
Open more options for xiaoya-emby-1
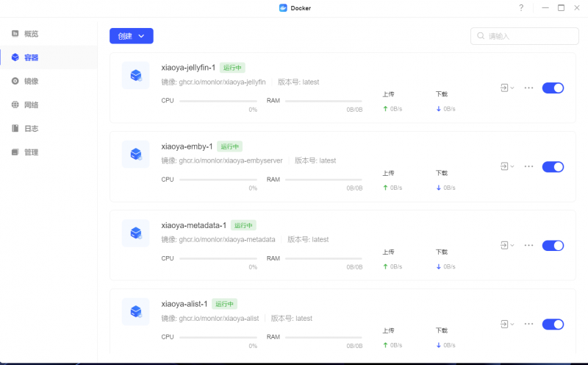click(x=528, y=166)
